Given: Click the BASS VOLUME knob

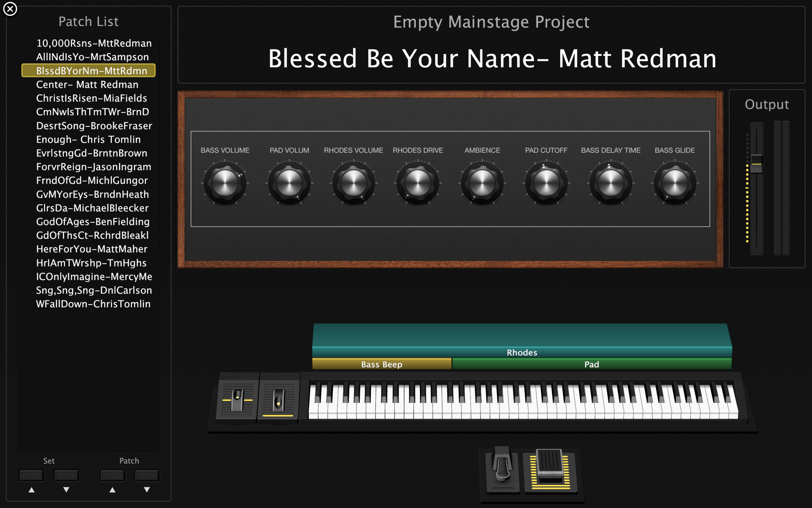Looking at the screenshot, I should (x=225, y=182).
